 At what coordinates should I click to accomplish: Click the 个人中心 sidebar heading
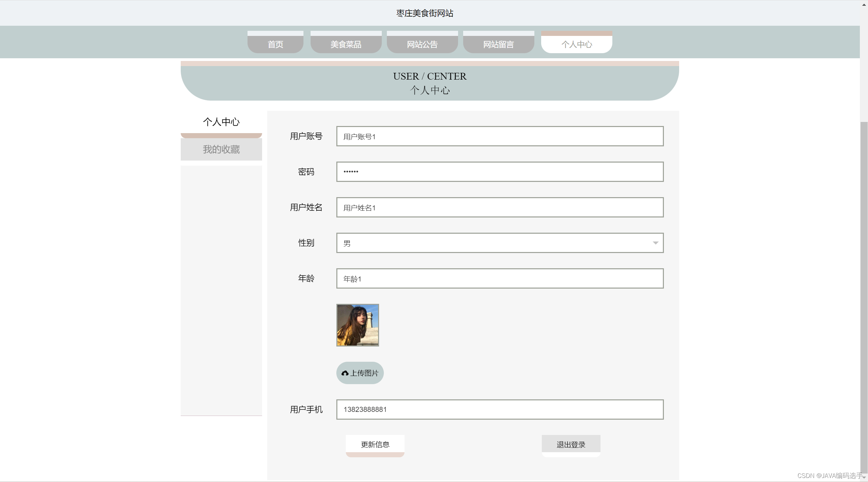click(221, 122)
